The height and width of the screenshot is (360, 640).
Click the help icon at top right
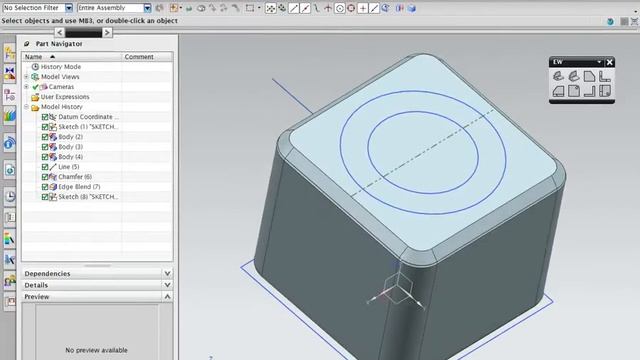pyautogui.click(x=610, y=22)
